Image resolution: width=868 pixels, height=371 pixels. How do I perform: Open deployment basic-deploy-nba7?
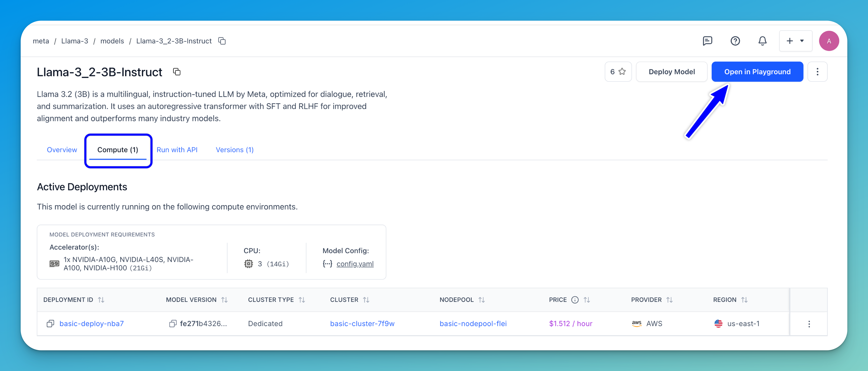click(x=91, y=323)
